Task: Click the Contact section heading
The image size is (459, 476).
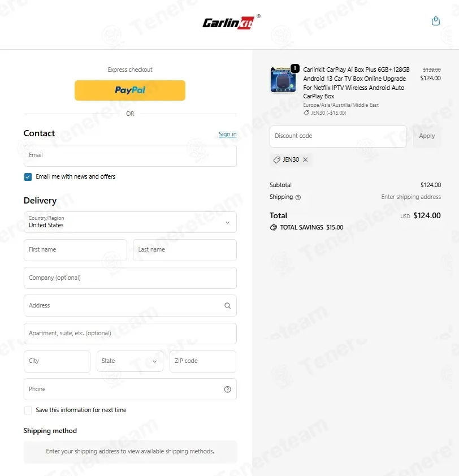Action: click(39, 133)
